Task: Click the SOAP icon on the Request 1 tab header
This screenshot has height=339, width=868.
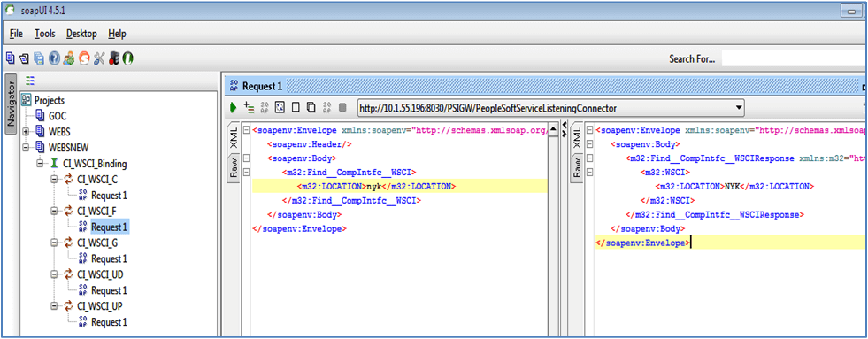Action: coord(233,86)
